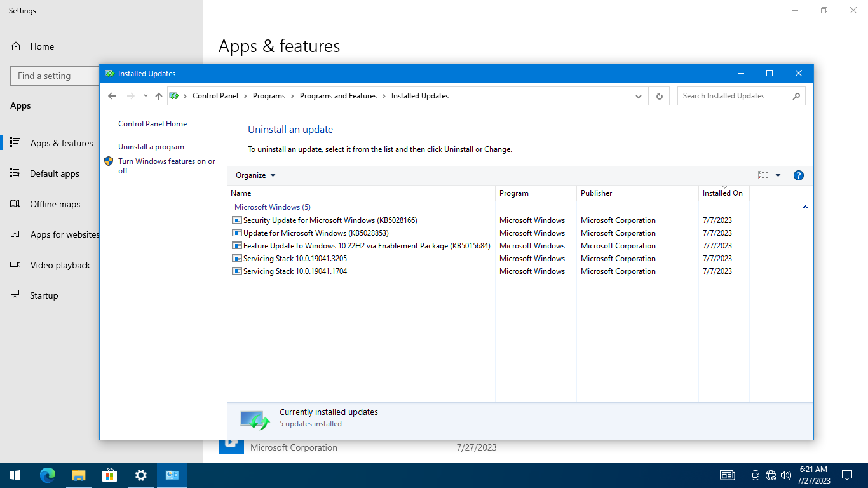The width and height of the screenshot is (868, 488).
Task: Open Microsoft Store from taskbar
Action: [x=109, y=475]
